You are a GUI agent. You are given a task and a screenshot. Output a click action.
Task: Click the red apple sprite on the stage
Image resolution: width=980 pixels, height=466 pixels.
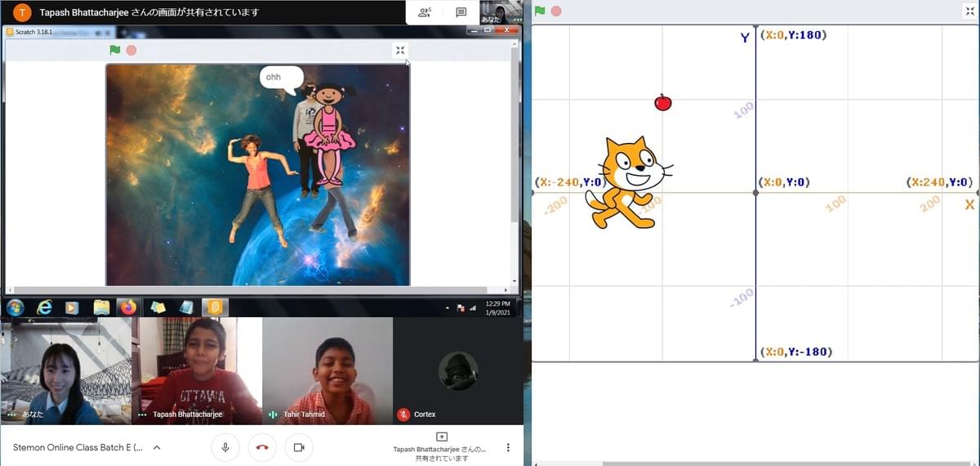point(663,102)
